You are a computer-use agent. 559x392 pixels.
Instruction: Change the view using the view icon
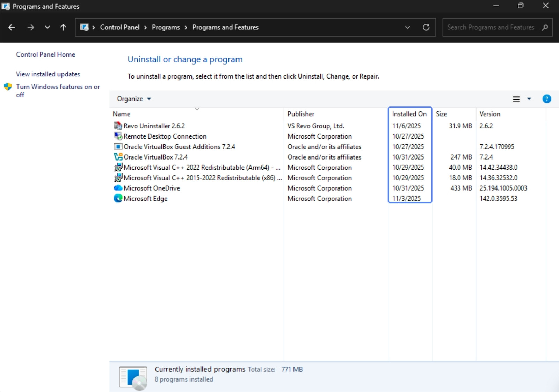(516, 99)
